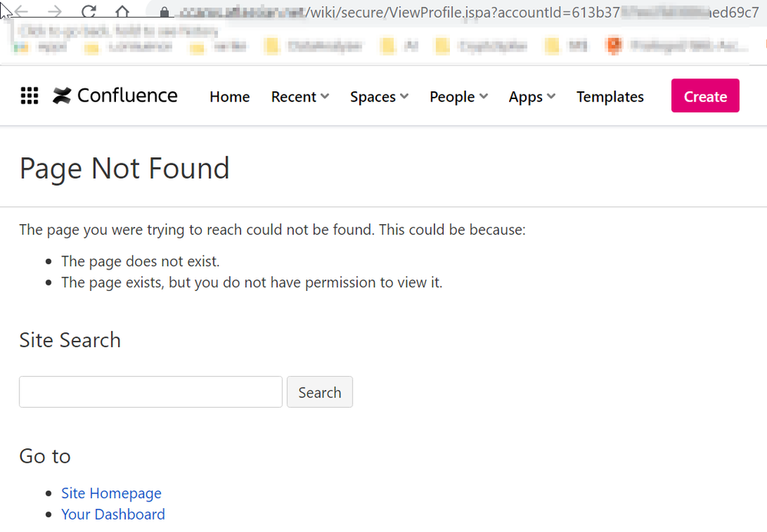Open the Apps dropdown menu
The image size is (767, 532).
[x=532, y=97]
